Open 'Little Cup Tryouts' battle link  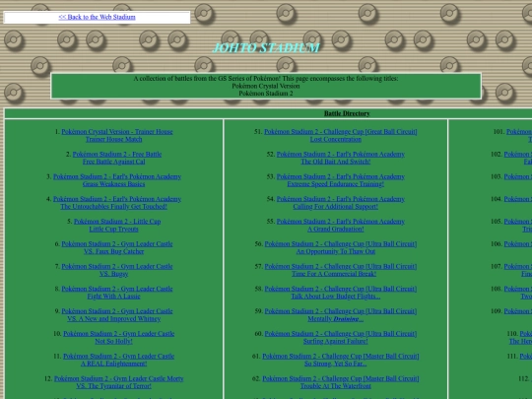[x=113, y=229]
